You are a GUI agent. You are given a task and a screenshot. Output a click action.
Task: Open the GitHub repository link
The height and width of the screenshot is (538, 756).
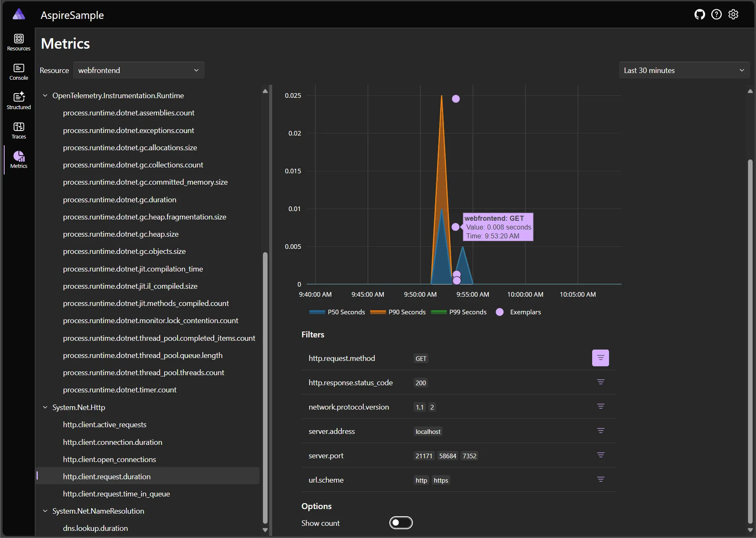[x=700, y=14]
